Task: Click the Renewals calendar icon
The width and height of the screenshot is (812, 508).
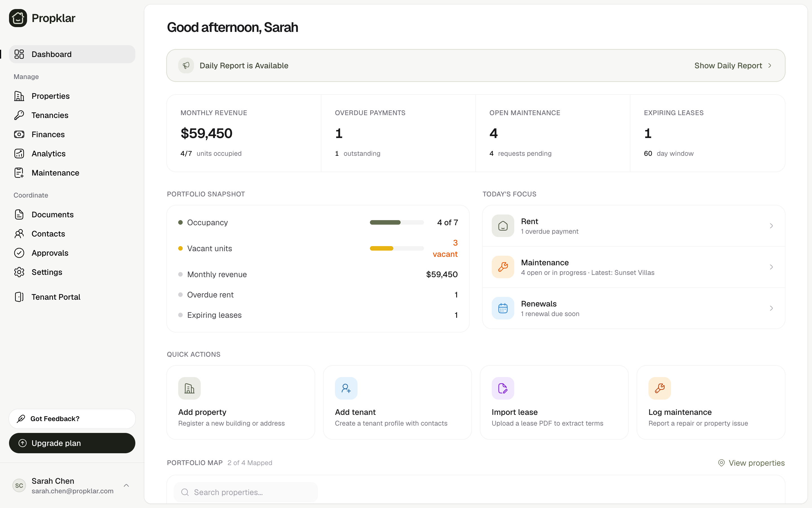Action: 503,308
